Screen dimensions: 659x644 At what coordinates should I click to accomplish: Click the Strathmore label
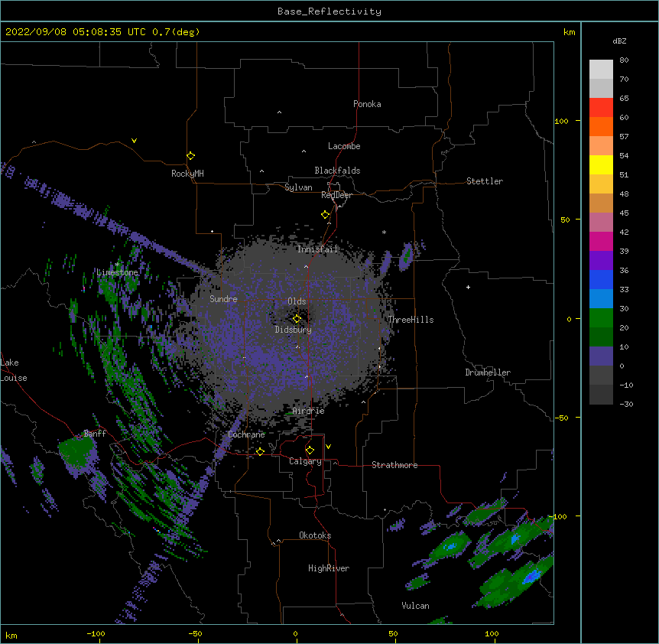coord(394,465)
